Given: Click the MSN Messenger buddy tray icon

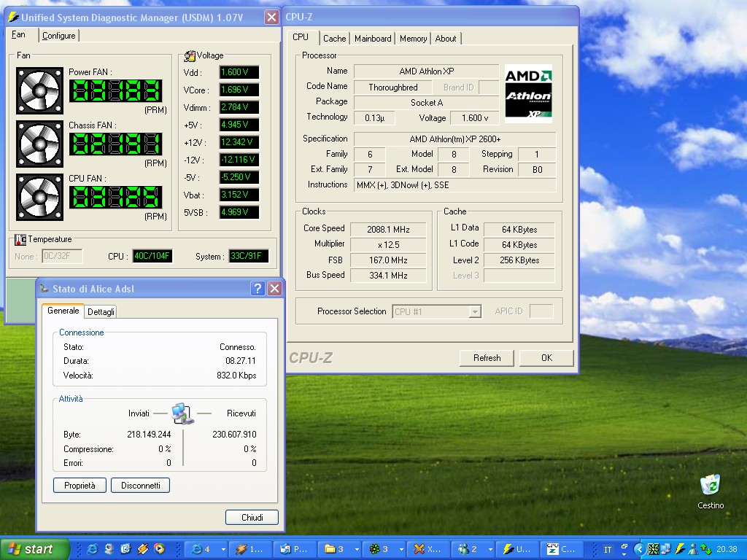Looking at the screenshot, I should pyautogui.click(x=693, y=549).
